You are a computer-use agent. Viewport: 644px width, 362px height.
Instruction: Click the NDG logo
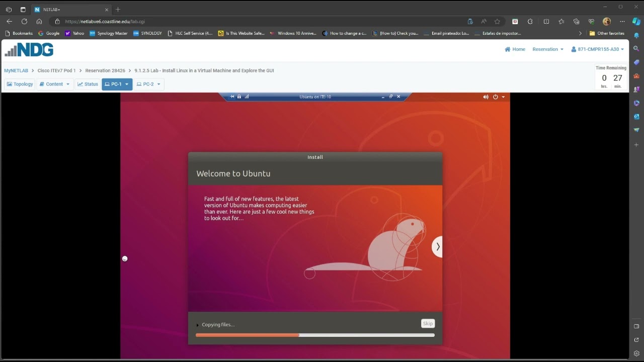coord(29,50)
